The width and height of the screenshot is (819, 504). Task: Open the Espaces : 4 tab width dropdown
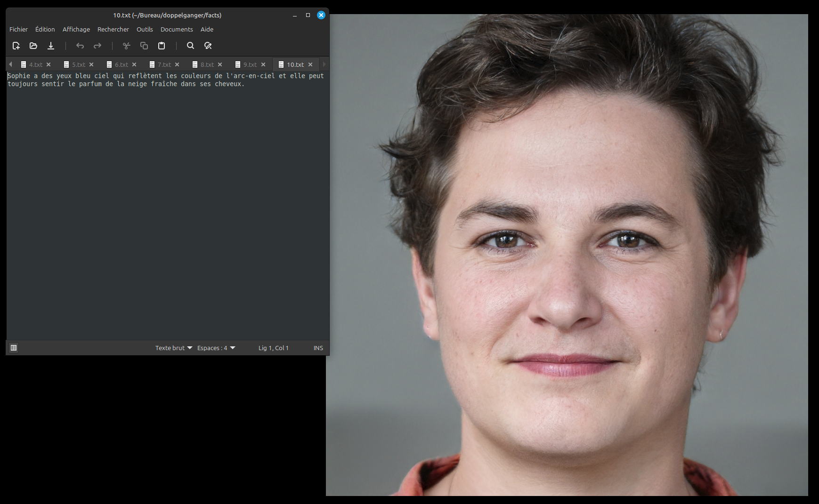[x=216, y=348]
